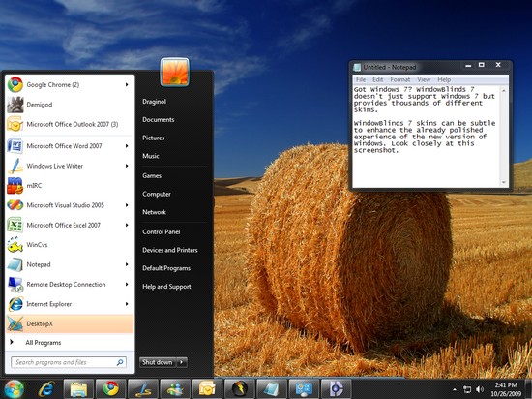Viewport: 532px width, 399px height.
Task: Open Microsoft Visual Studio 2005
Action: point(70,205)
